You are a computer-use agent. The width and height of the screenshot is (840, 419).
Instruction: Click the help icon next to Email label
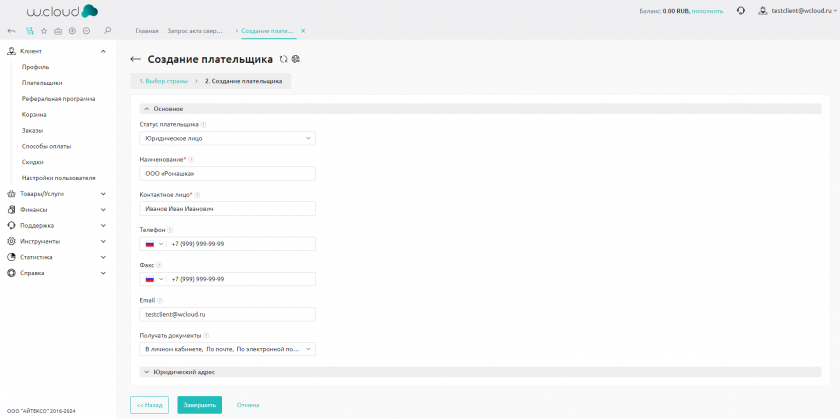click(160, 300)
